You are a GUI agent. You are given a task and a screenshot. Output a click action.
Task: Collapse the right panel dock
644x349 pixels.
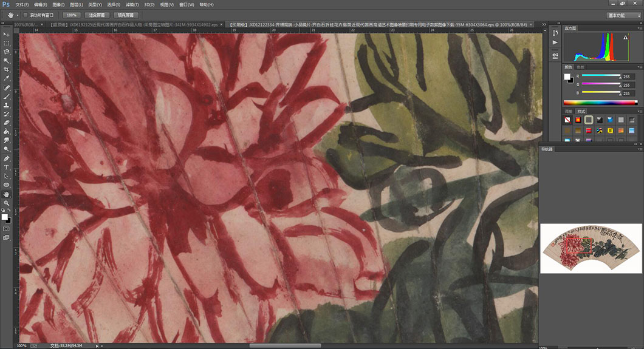click(x=640, y=23)
